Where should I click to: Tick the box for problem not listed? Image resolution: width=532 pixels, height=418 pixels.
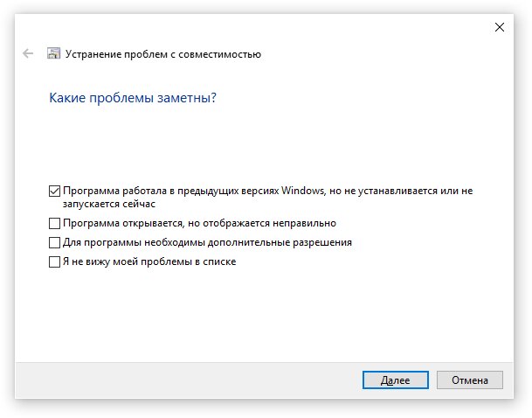(x=54, y=261)
